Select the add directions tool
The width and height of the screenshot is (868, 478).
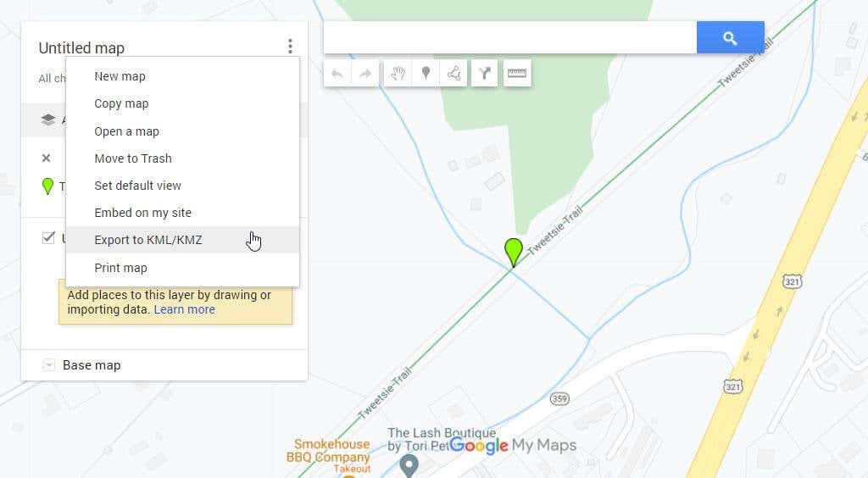[x=485, y=74]
